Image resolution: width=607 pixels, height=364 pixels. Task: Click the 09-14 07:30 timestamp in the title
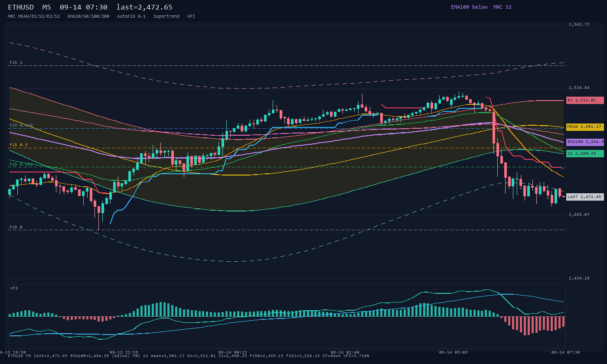coord(84,7)
